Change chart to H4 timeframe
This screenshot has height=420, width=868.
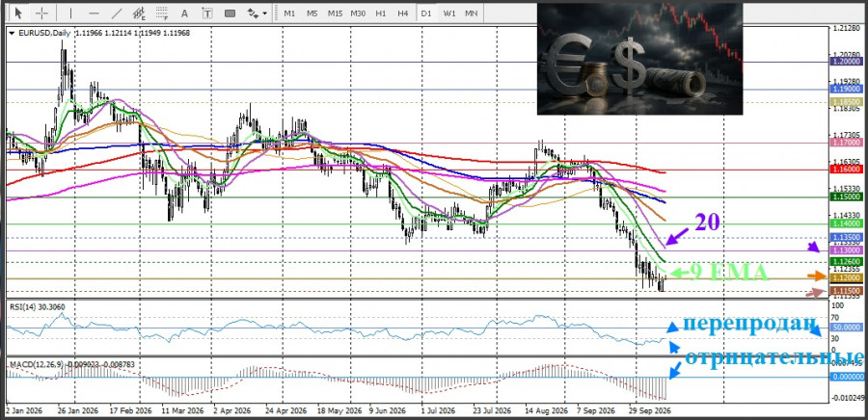(403, 13)
